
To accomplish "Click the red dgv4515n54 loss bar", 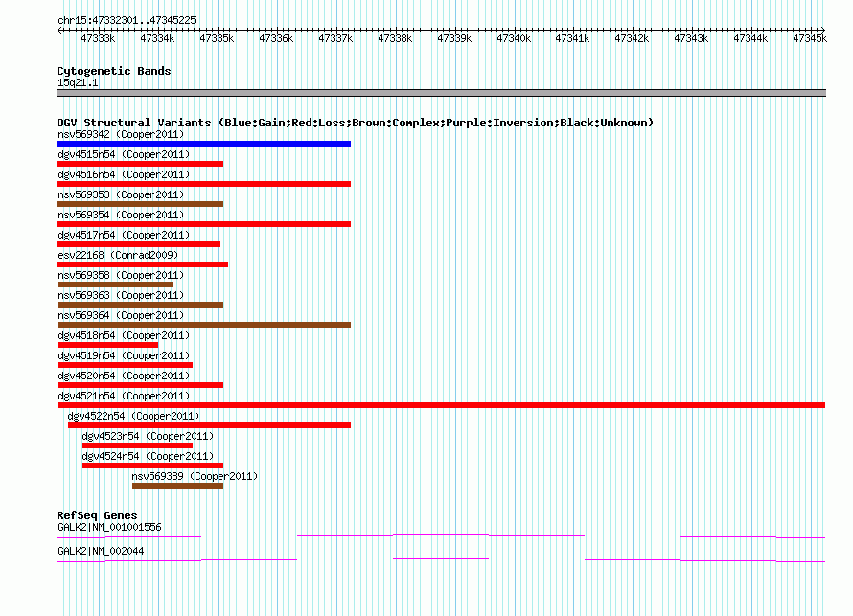I will click(x=140, y=164).
